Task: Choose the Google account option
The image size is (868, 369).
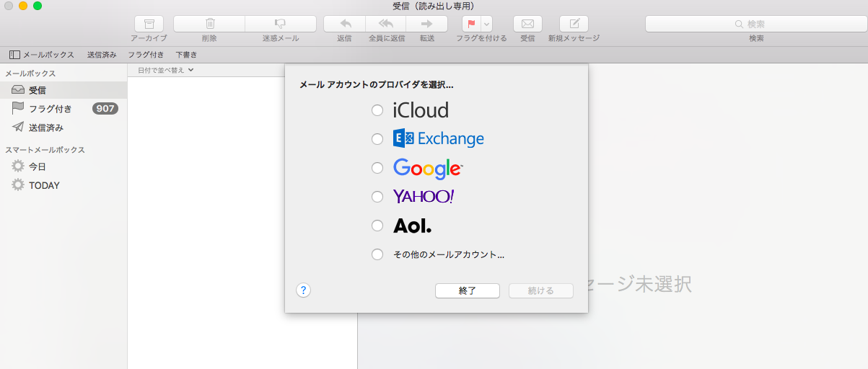Action: [377, 168]
